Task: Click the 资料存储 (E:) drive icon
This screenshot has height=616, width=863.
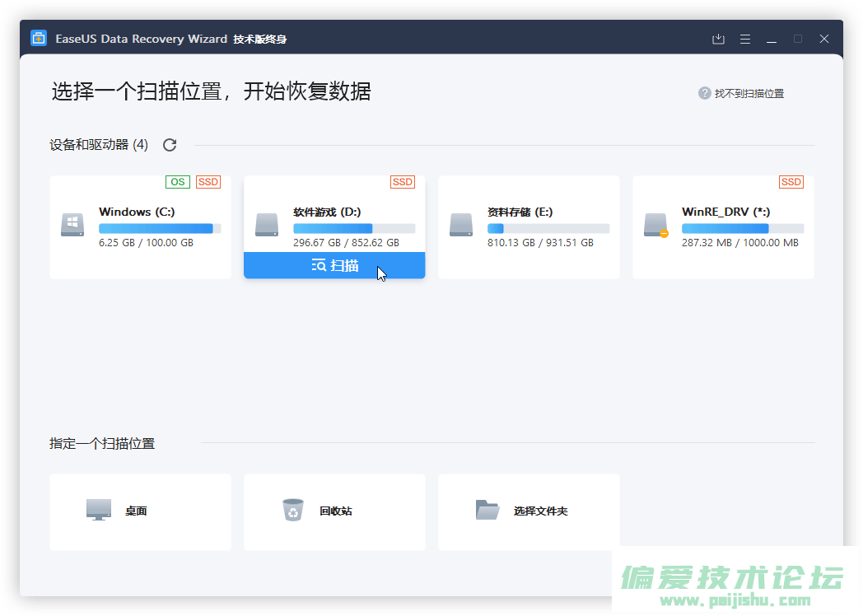Action: pyautogui.click(x=461, y=225)
